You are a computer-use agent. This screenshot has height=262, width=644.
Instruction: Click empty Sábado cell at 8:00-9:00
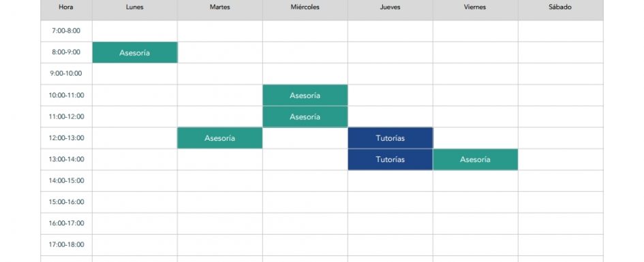(x=561, y=52)
